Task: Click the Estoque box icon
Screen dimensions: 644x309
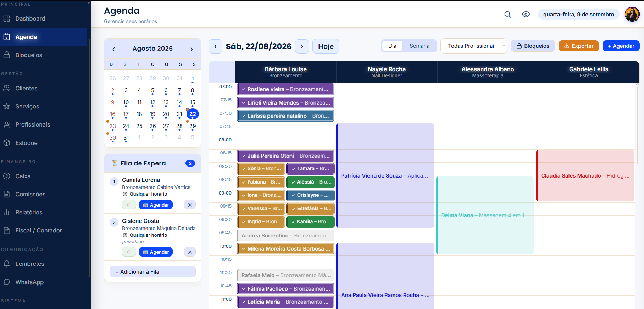Action: 7,143
